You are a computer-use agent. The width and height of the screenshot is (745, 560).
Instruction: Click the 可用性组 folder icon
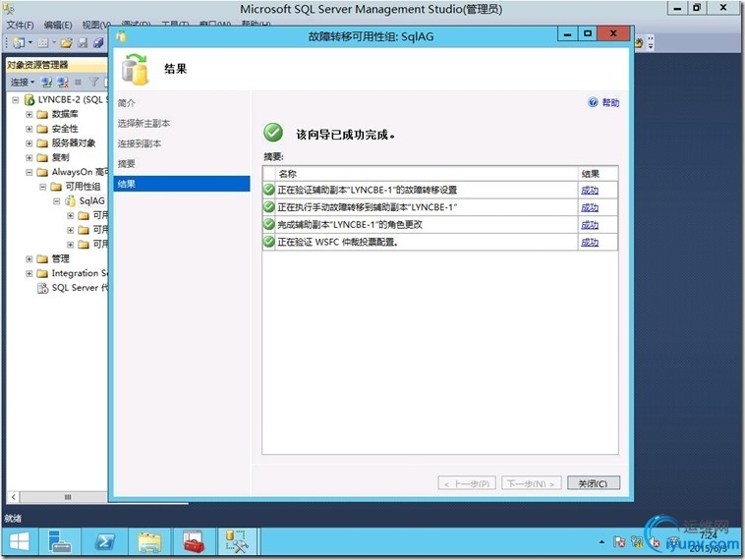56,187
